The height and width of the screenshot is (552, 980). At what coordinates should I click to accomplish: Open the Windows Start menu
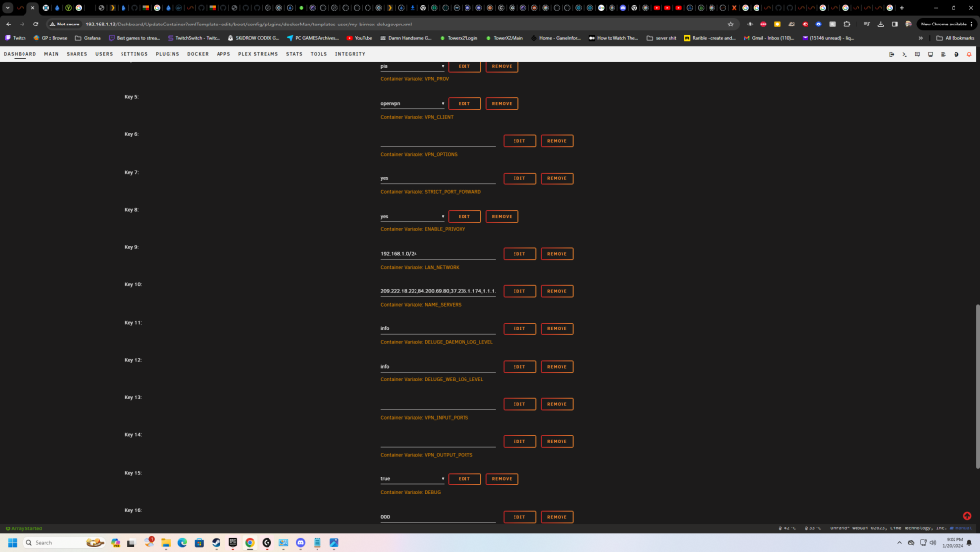tap(12, 542)
